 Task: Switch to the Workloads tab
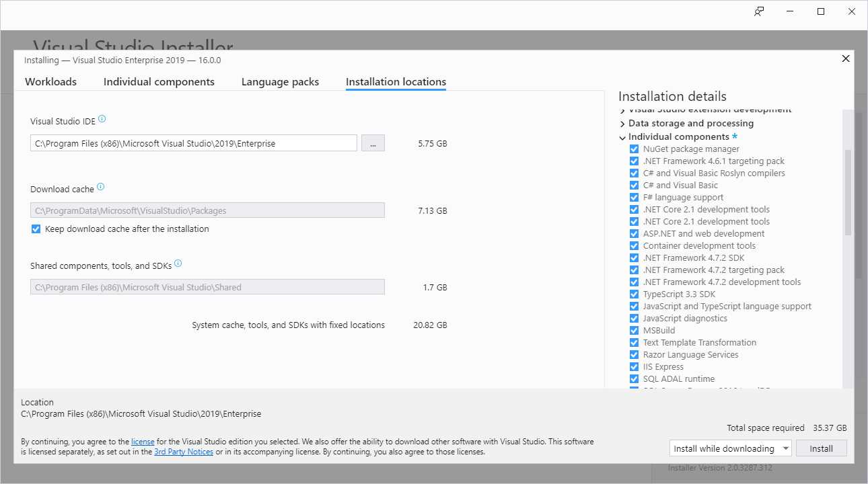[x=50, y=81]
